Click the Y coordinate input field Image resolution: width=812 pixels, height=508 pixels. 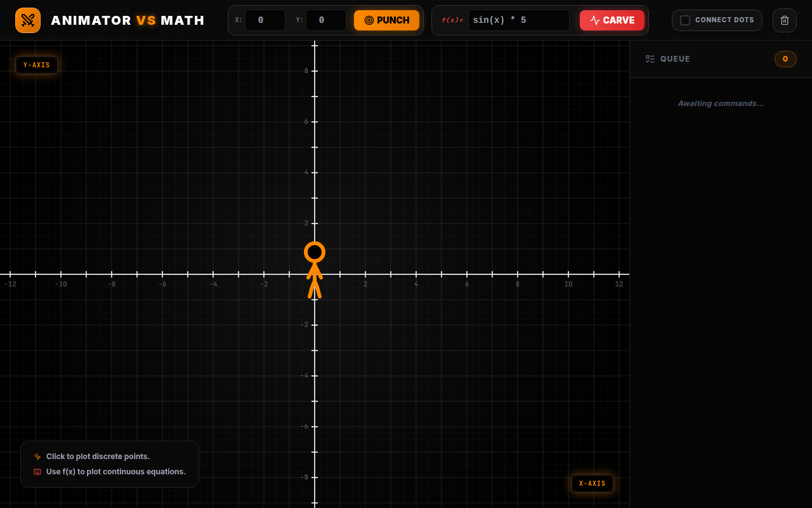click(x=326, y=20)
